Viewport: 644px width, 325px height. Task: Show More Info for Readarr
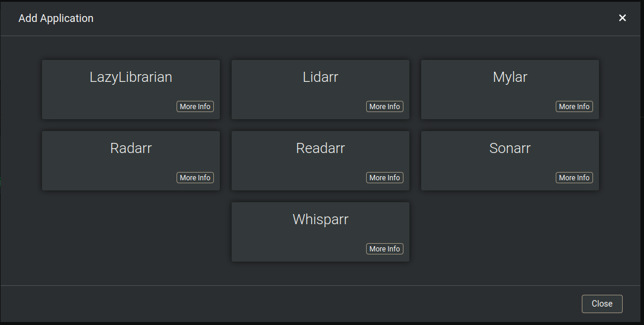coord(385,178)
